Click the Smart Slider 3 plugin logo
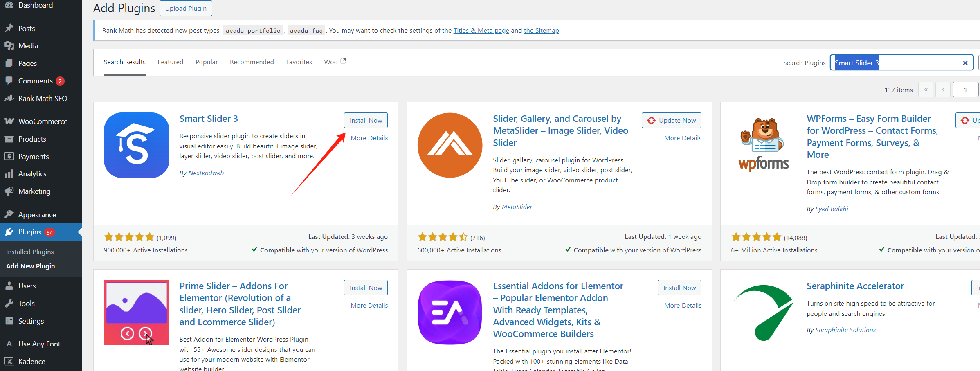 [136, 145]
